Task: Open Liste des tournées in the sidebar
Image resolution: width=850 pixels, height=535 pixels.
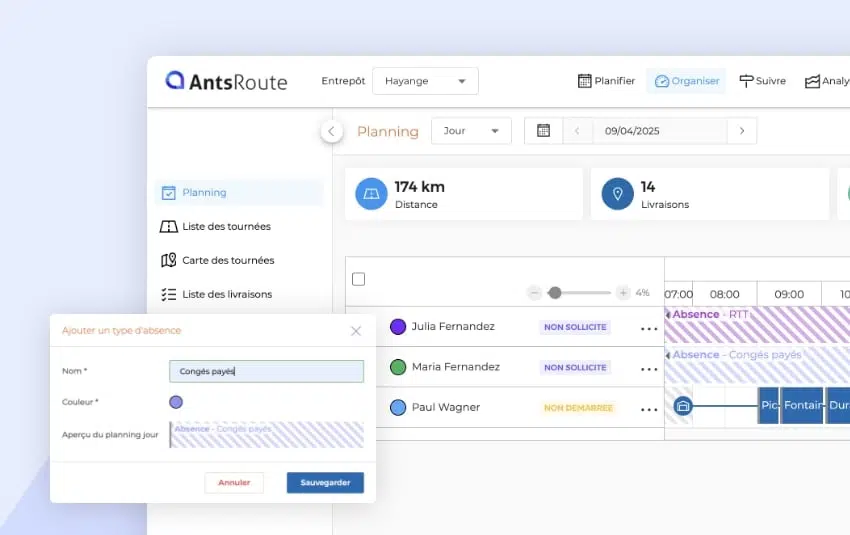Action: (x=226, y=226)
